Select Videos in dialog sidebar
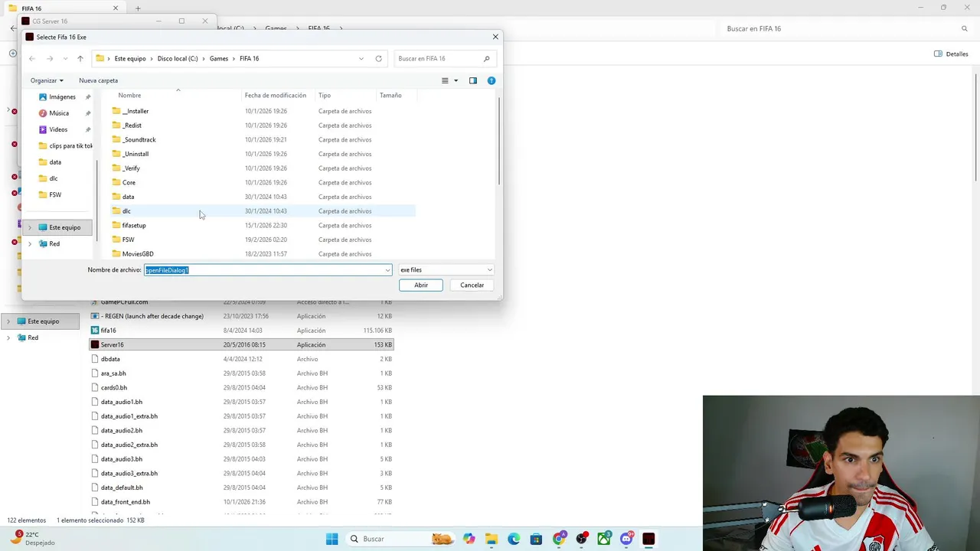This screenshot has width=980, height=551. [58, 129]
